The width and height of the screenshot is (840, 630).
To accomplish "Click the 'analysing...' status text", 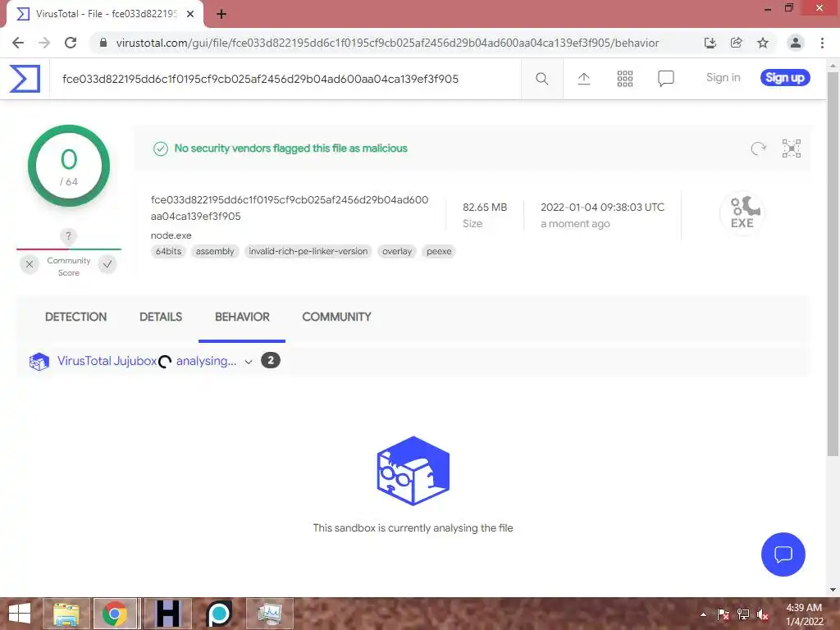I will tap(206, 361).
